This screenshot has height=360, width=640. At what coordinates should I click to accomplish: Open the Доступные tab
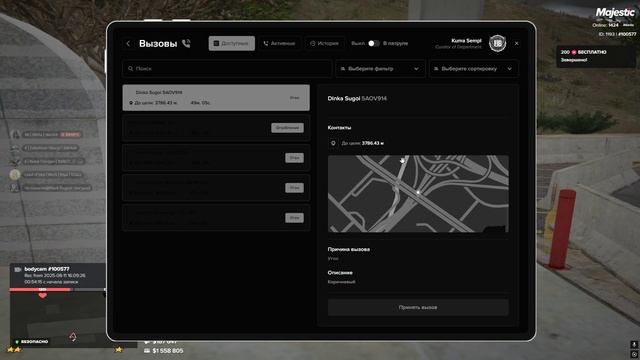pyautogui.click(x=231, y=43)
